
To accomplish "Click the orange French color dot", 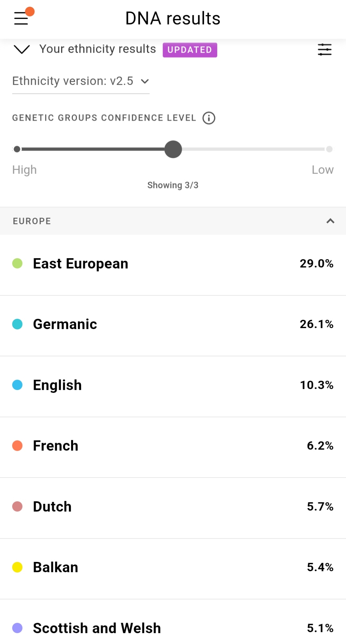I will pos(17,446).
